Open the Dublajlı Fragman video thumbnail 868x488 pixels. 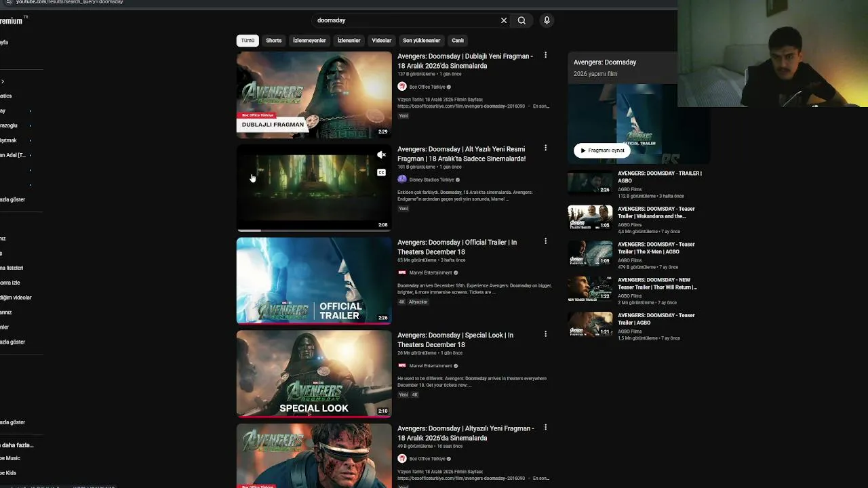(314, 95)
